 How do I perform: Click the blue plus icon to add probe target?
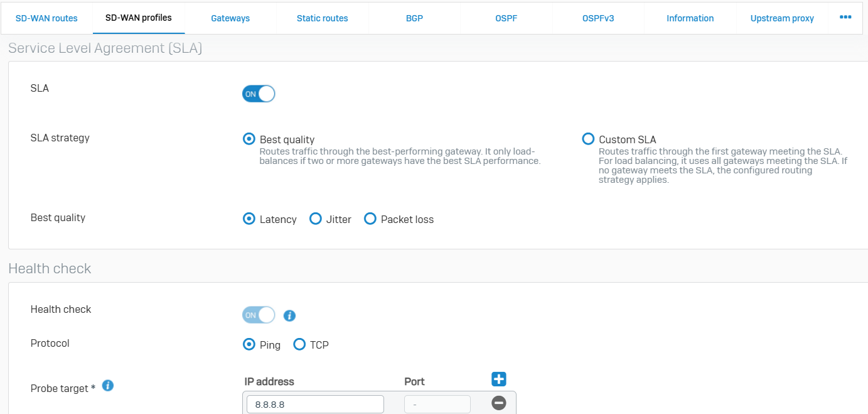click(x=499, y=379)
